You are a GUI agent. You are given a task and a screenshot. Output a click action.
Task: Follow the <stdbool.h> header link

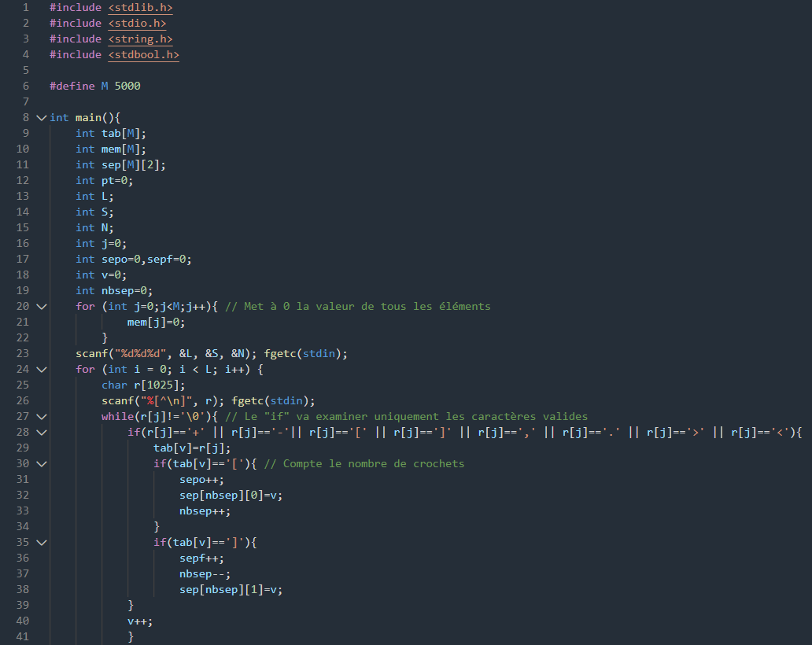[x=143, y=54]
